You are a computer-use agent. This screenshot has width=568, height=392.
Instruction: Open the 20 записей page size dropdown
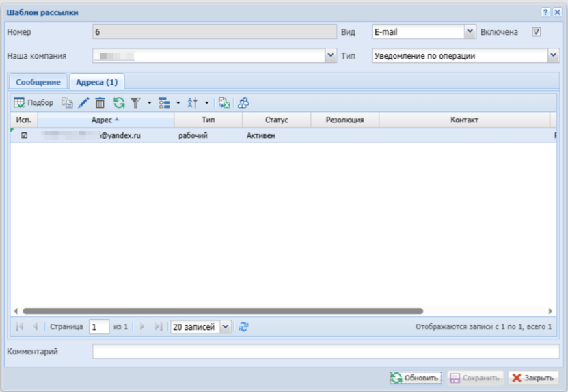point(226,327)
